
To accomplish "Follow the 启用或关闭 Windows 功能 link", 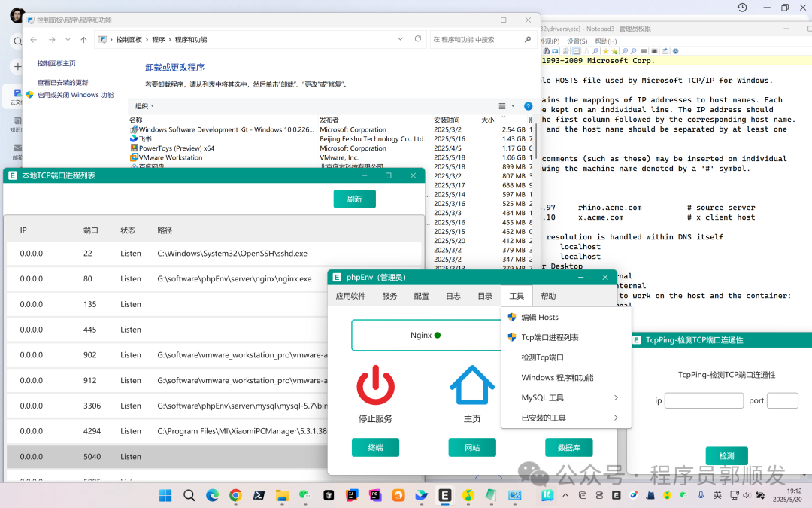I will [x=75, y=95].
